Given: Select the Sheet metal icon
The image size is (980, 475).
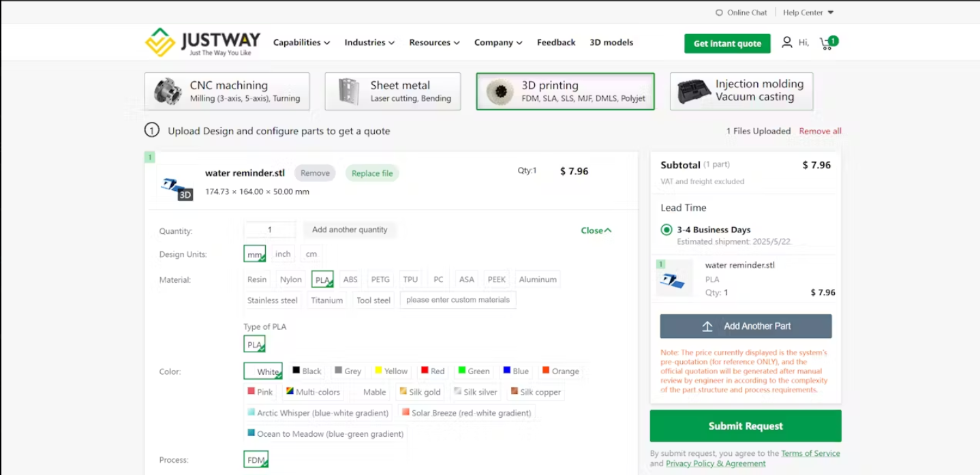Looking at the screenshot, I should [x=348, y=91].
